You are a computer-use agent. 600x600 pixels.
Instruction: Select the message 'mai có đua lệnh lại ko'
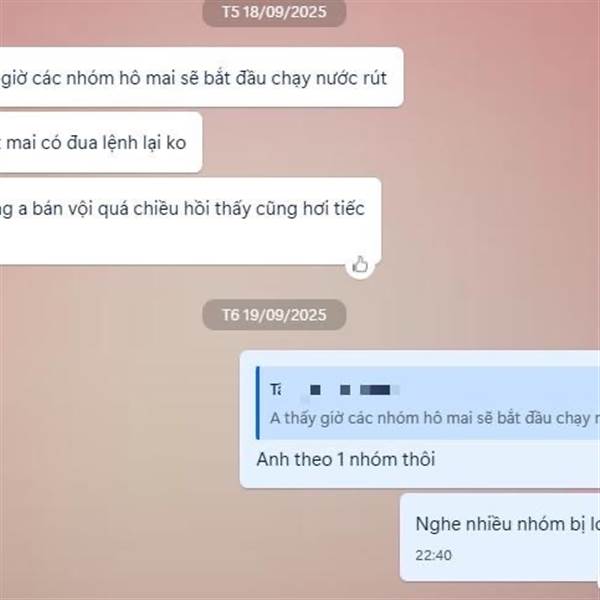point(101,142)
